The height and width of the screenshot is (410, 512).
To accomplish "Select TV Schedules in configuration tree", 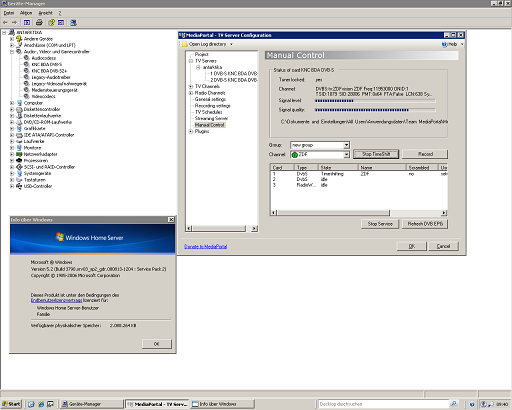I will [209, 112].
